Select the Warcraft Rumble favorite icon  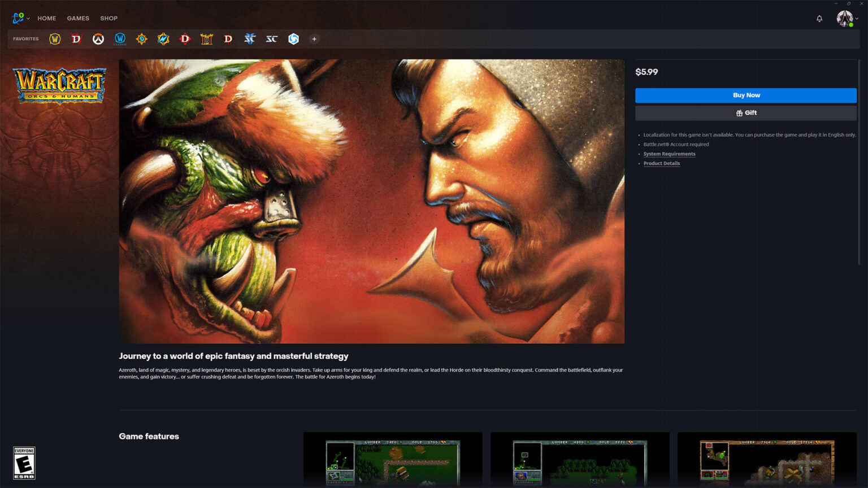pyautogui.click(x=163, y=39)
